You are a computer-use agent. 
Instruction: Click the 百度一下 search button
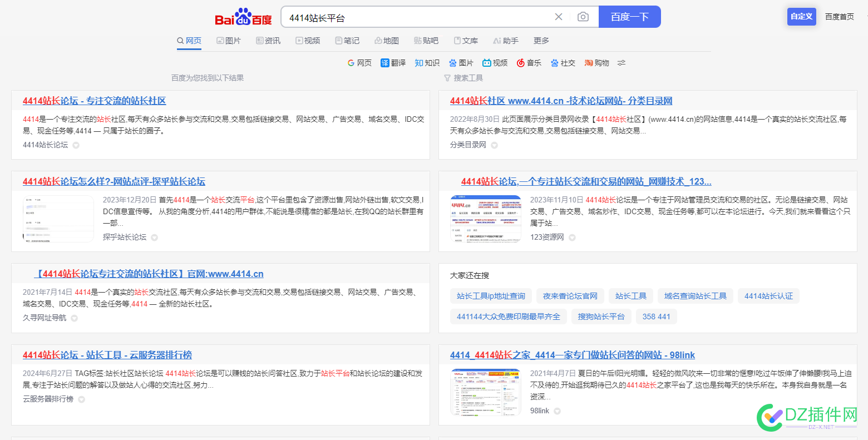tap(630, 17)
